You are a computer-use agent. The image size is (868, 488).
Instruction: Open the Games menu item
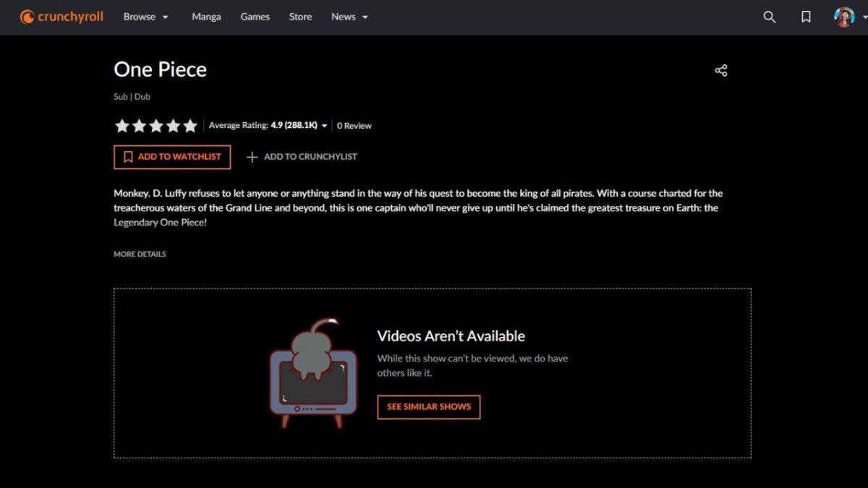click(255, 17)
